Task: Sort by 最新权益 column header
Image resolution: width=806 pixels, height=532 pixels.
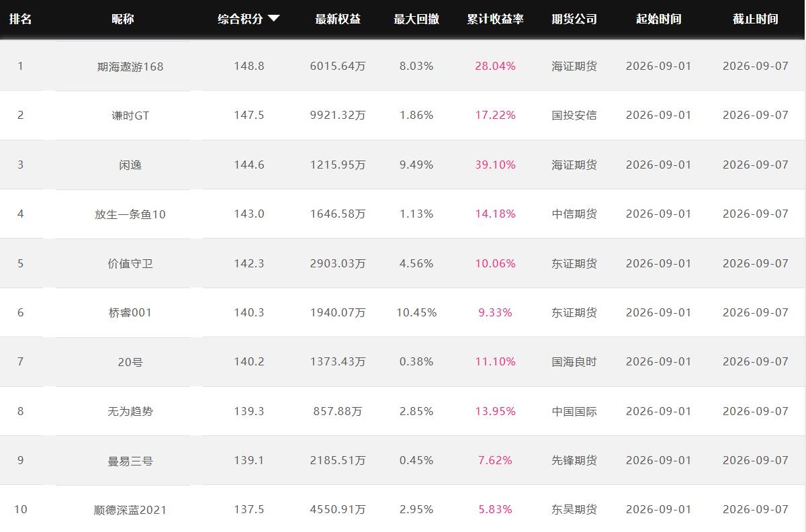Action: click(x=338, y=19)
